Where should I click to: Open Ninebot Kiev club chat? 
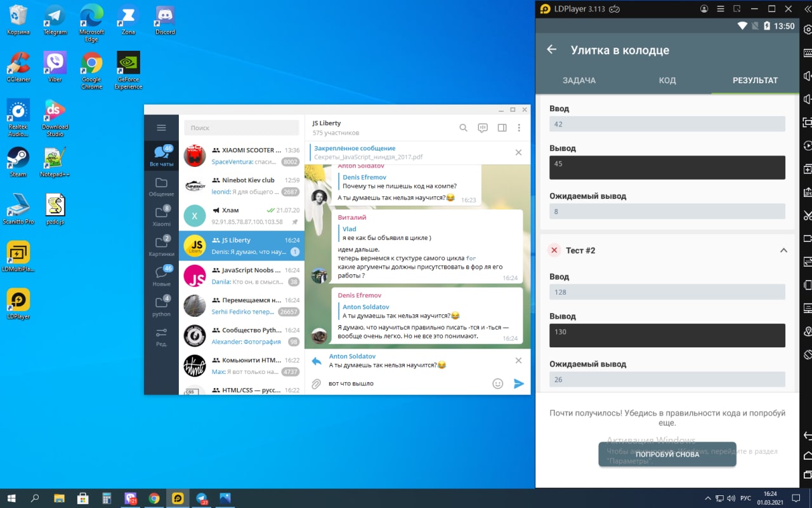point(242,185)
